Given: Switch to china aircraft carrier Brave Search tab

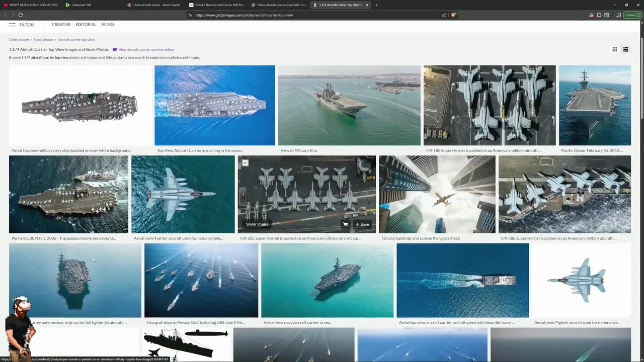Looking at the screenshot, I should (x=156, y=5).
